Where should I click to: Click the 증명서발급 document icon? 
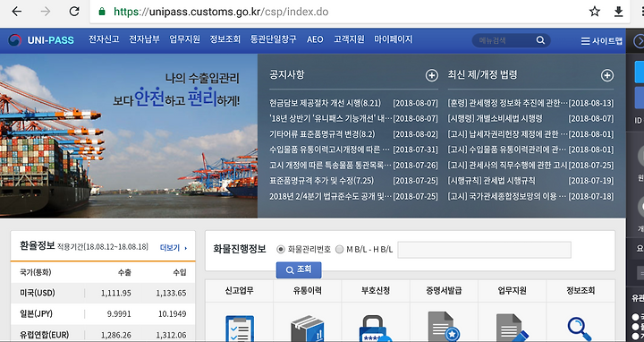[444, 327]
